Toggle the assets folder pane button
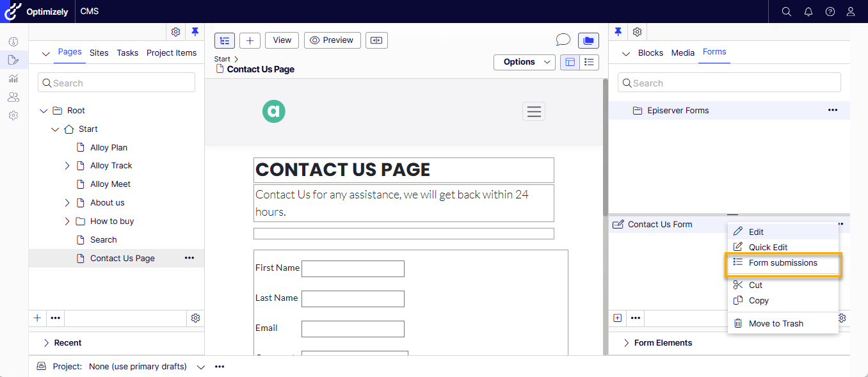This screenshot has width=868, height=377. click(588, 40)
